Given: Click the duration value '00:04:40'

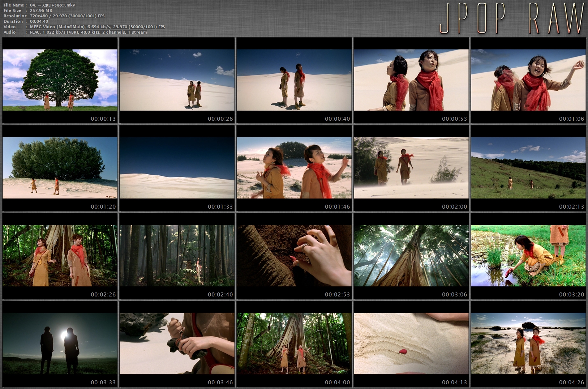Looking at the screenshot, I should coord(39,21).
